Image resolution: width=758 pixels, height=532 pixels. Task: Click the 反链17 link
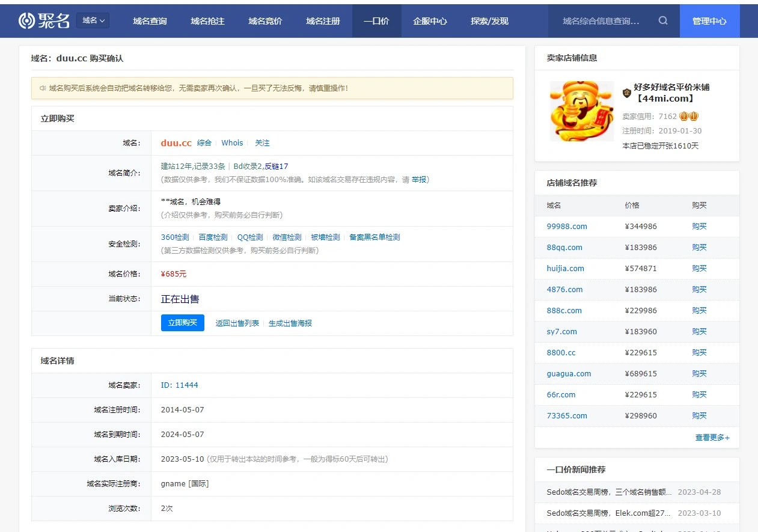(277, 167)
